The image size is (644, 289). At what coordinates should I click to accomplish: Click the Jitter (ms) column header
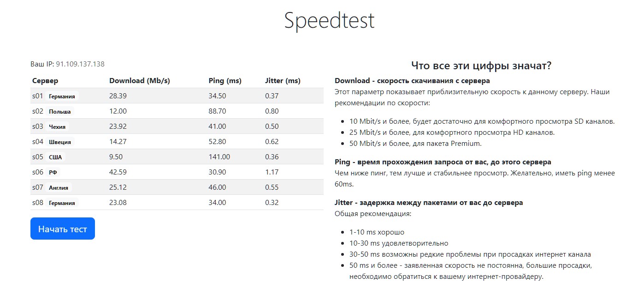click(x=283, y=81)
